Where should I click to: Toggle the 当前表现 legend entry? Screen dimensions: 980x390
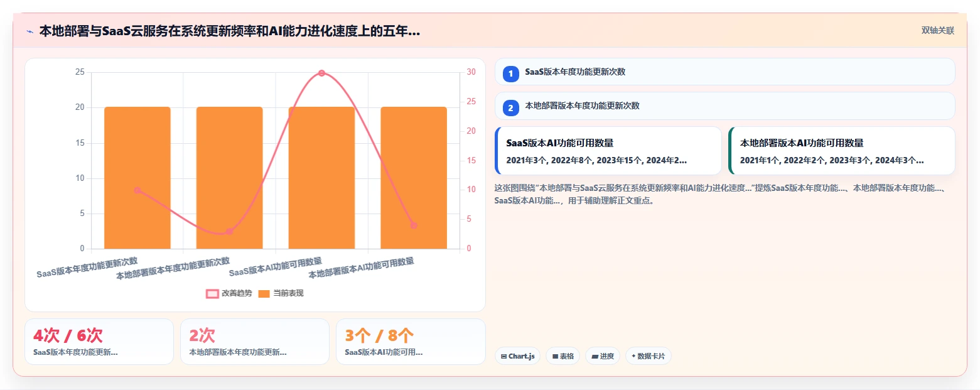281,293
